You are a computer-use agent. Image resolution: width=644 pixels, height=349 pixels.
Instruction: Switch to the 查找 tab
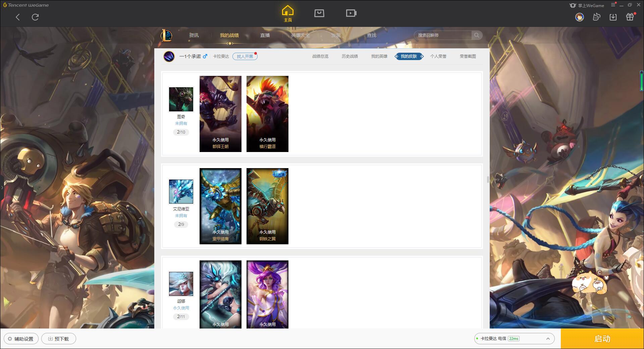[x=372, y=35]
